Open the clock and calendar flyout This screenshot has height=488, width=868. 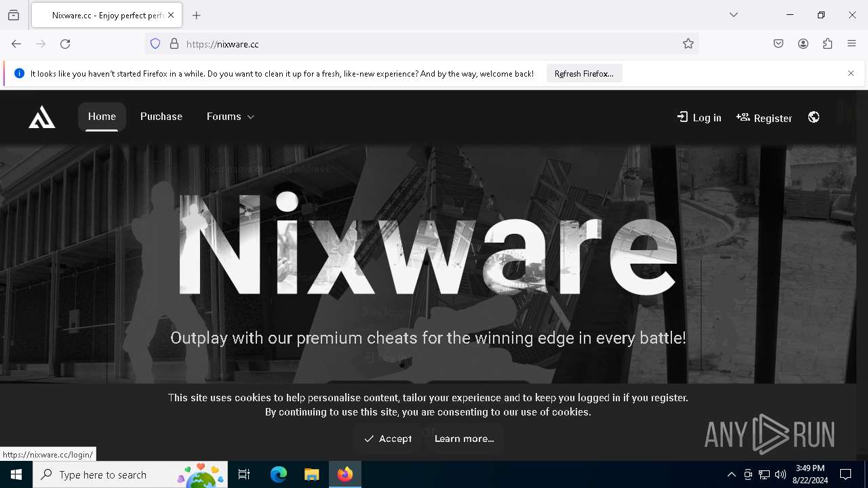tap(810, 474)
